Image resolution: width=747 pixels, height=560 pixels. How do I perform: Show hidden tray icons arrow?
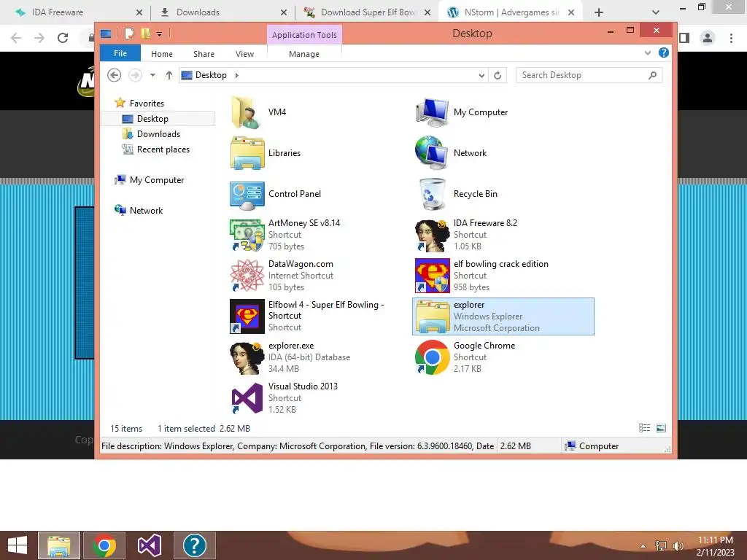coord(643,546)
